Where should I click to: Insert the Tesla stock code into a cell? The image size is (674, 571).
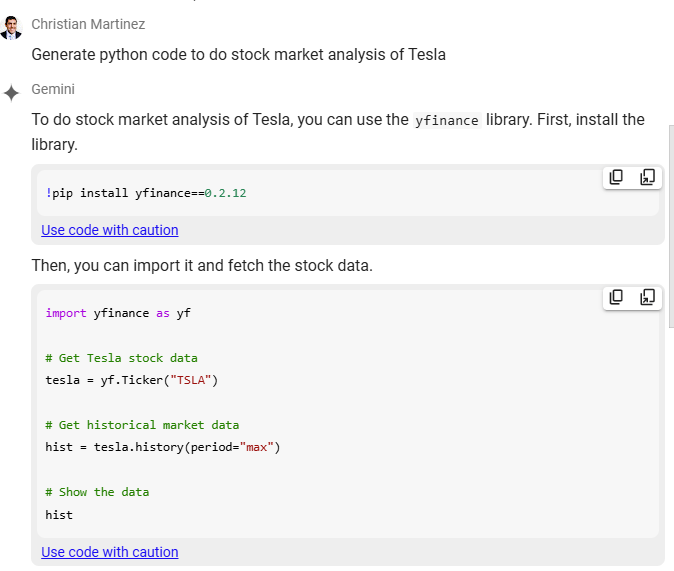tap(646, 297)
